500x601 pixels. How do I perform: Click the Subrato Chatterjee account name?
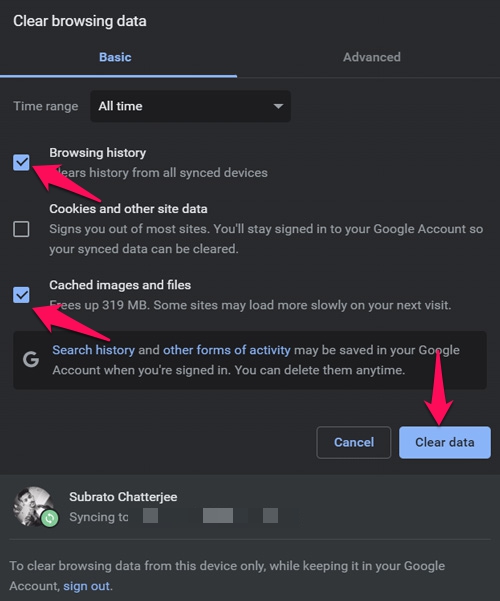point(123,497)
